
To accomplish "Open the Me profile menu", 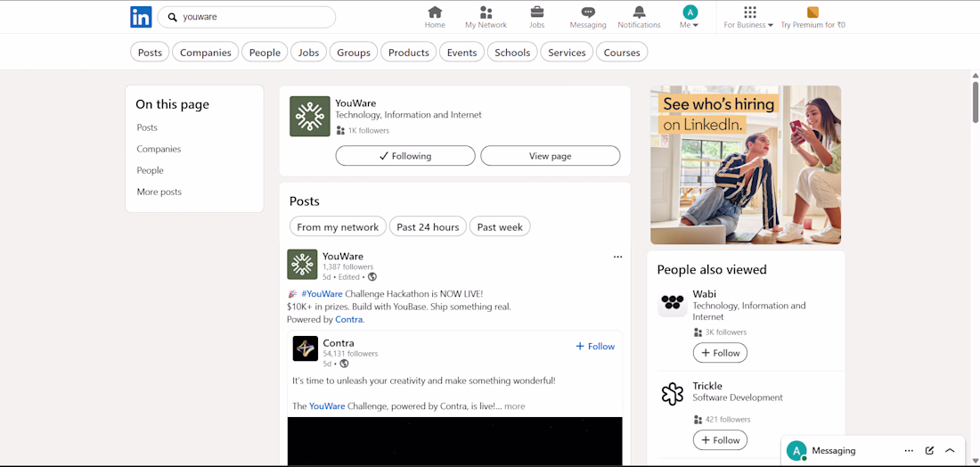I will coord(690,17).
